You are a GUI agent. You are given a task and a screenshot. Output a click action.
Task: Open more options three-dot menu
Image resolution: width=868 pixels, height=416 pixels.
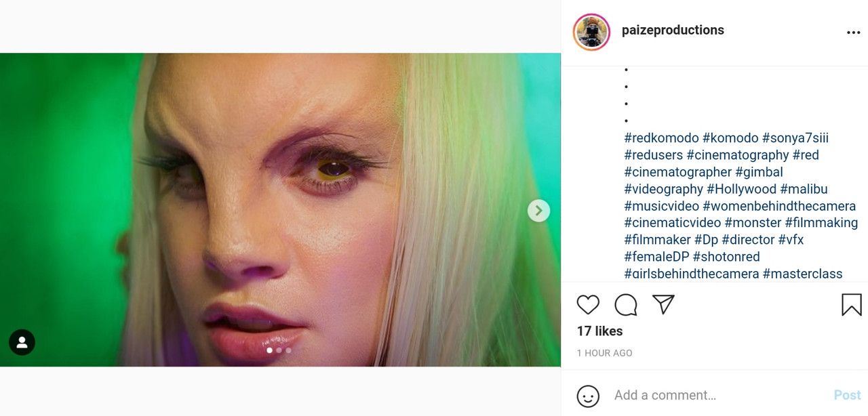click(853, 33)
